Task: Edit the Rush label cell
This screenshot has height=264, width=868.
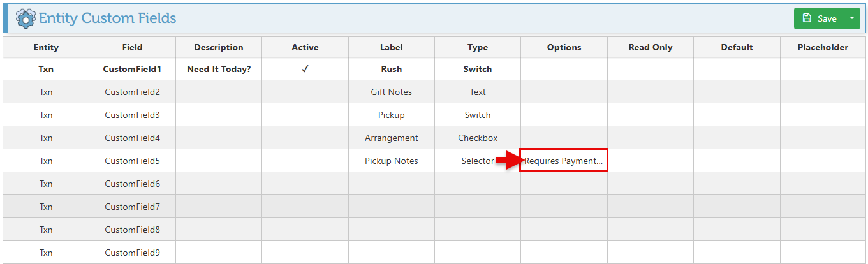Action: [391, 69]
